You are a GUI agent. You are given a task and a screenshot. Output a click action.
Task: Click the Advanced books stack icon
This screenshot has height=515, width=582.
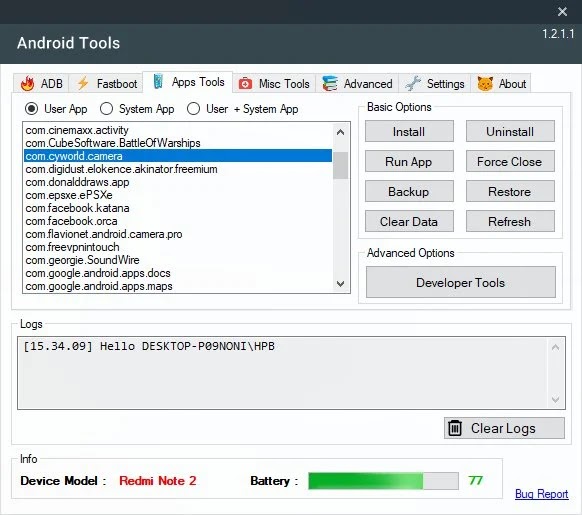pos(330,84)
